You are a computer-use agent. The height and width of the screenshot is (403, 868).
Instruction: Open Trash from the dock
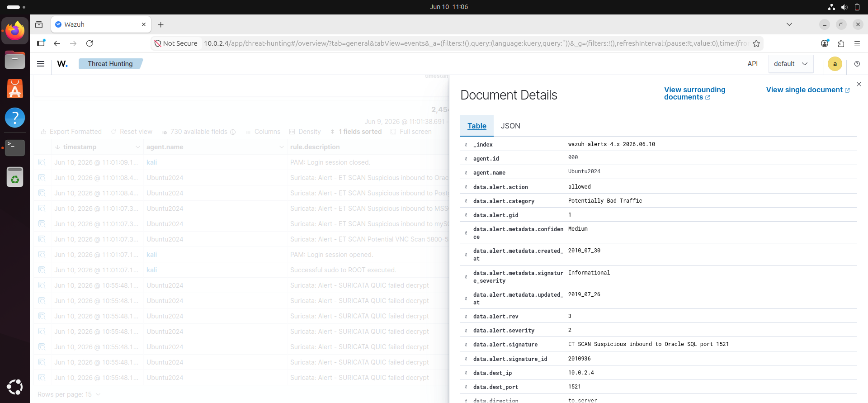tap(15, 177)
